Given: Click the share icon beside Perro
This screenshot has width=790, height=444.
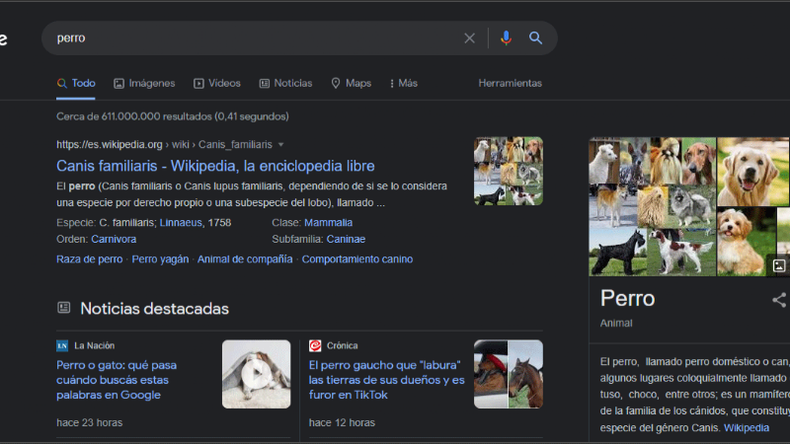Looking at the screenshot, I should click(779, 300).
